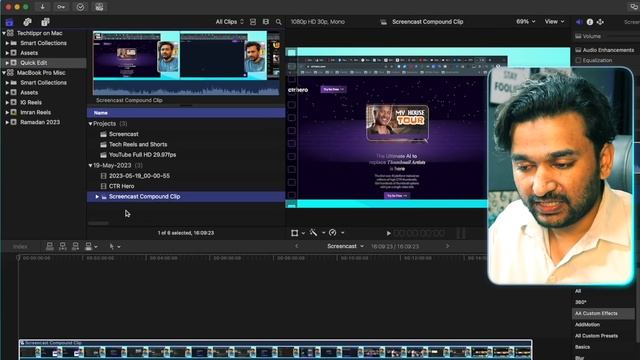
Task: Open clip appearance options icon
Action: [x=266, y=22]
